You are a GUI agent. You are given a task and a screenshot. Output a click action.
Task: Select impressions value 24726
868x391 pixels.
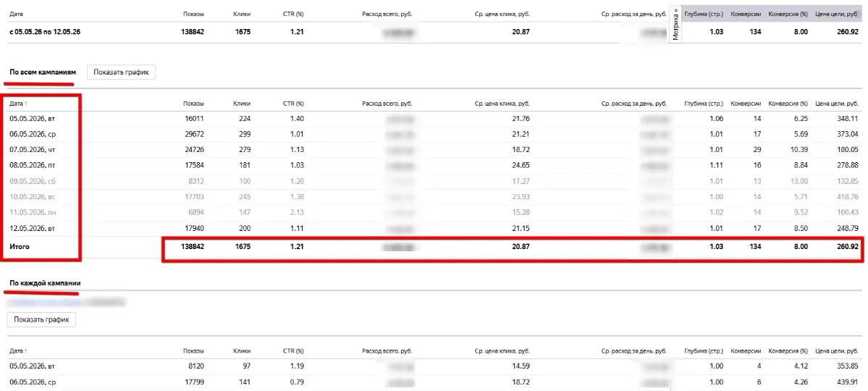(x=194, y=150)
